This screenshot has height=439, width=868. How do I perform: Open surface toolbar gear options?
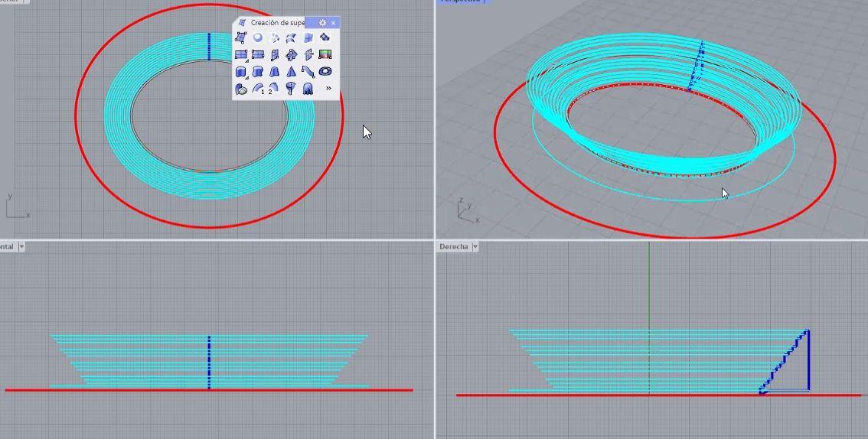[x=323, y=23]
